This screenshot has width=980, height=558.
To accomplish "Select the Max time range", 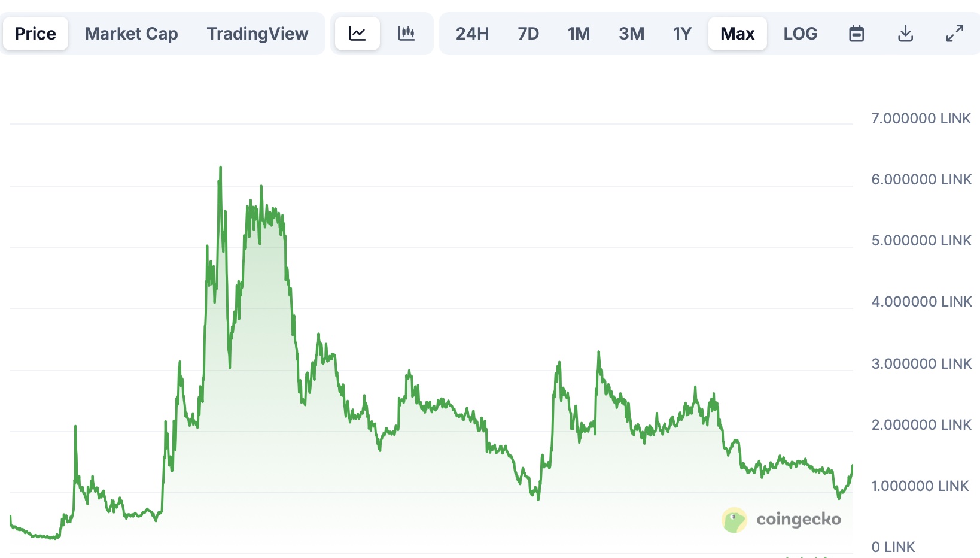I will [738, 34].
